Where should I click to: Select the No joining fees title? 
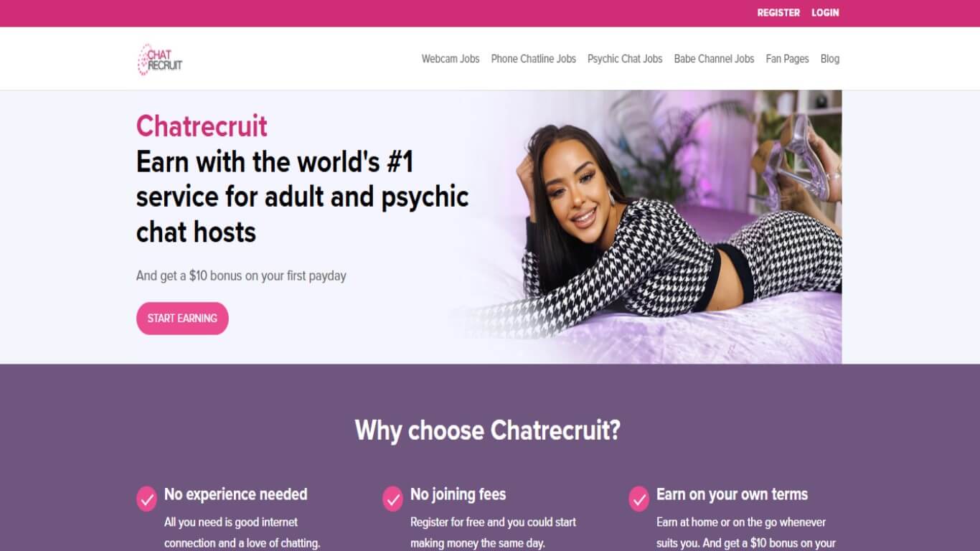point(458,494)
